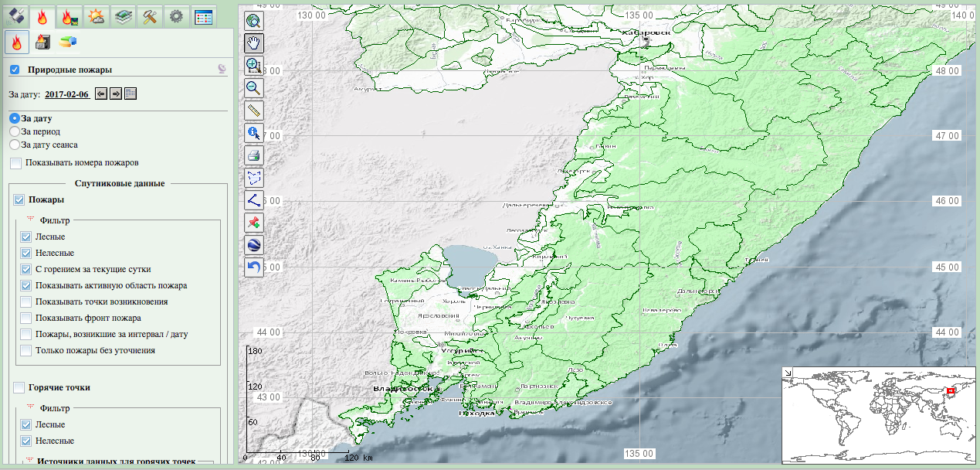
Task: Go to previous date arrow button
Action: 101,94
